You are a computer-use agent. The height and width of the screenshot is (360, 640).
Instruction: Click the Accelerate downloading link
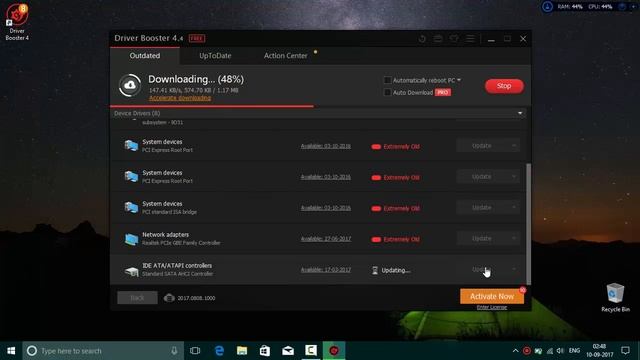(x=180, y=98)
